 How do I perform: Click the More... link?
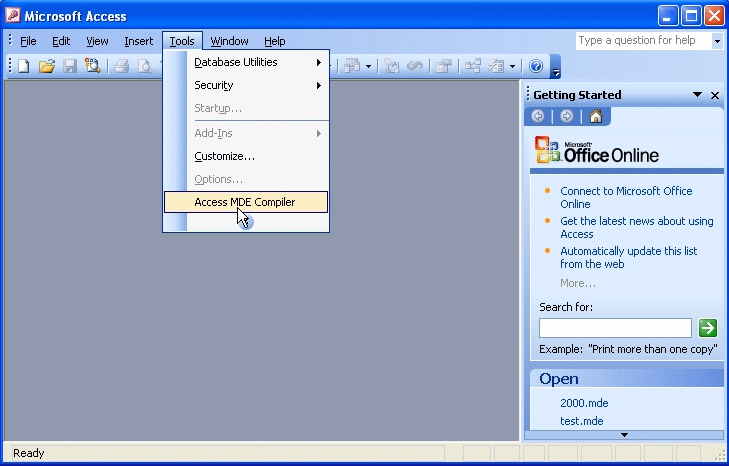[x=577, y=283]
